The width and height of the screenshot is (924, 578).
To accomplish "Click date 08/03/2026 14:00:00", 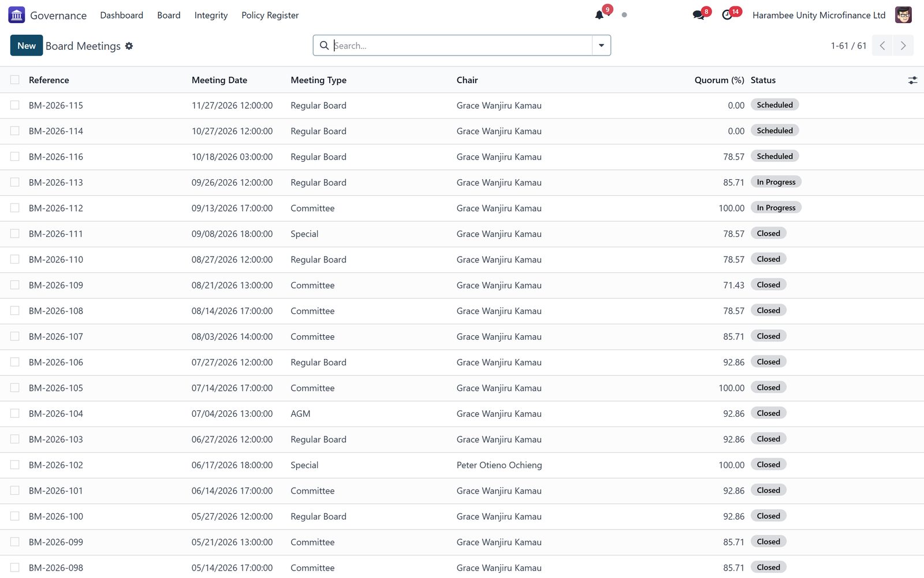I will [x=232, y=337].
